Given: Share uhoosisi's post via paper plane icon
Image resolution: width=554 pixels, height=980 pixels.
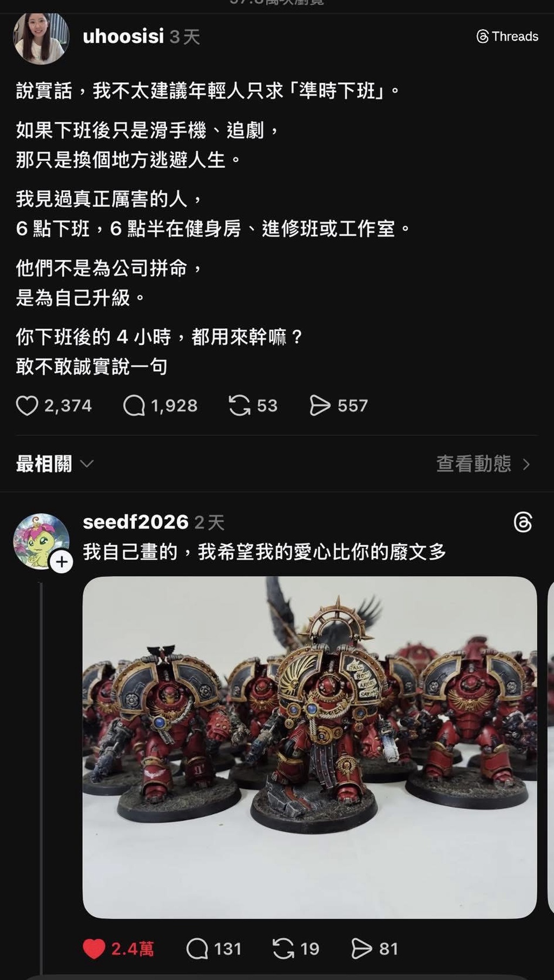Looking at the screenshot, I should pos(320,406).
